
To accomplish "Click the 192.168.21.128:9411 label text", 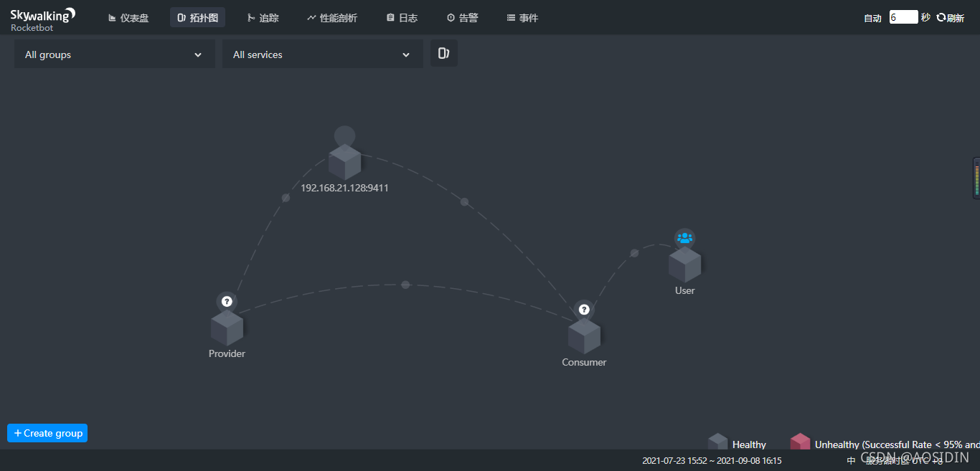I will tap(344, 188).
